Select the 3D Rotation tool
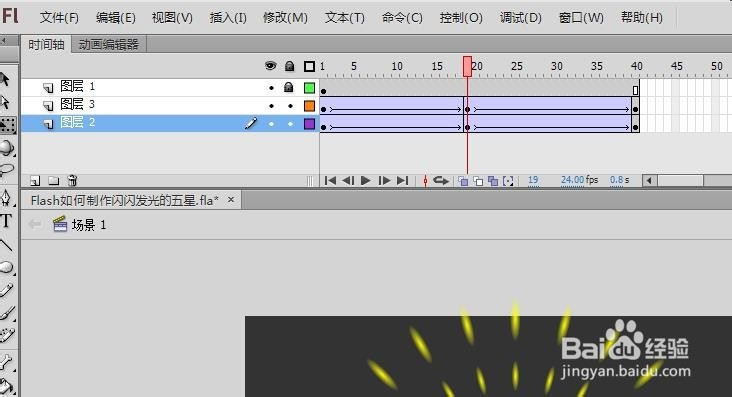Image resolution: width=732 pixels, height=397 pixels. pyautogui.click(x=6, y=148)
